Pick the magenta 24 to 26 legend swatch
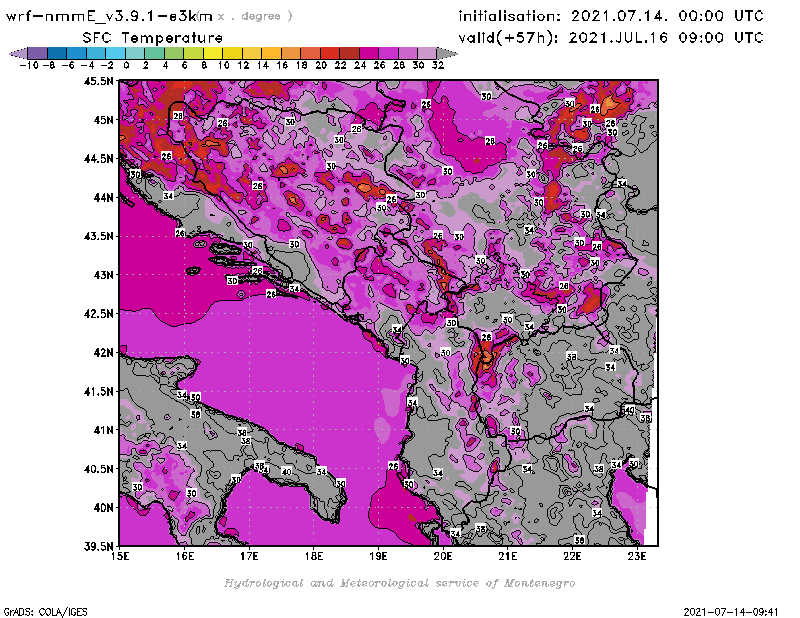This screenshot has width=800, height=618. coord(369,53)
